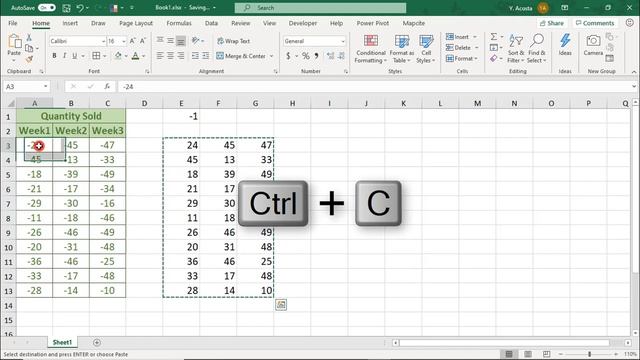Click the Undo arrow icon

(80, 8)
